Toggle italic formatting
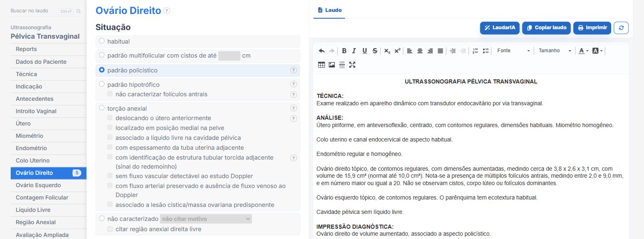Viewport: 644px width, 239px height. (x=354, y=51)
